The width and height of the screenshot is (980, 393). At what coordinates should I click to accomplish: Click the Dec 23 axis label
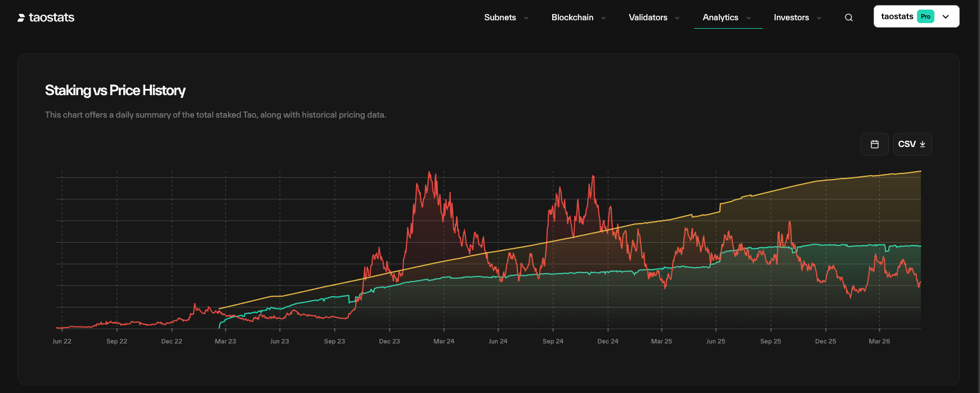390,341
